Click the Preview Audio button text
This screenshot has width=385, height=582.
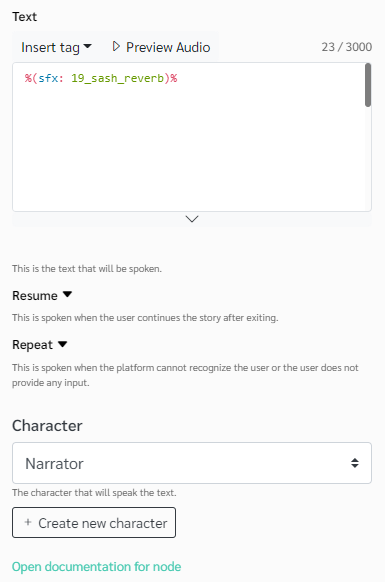click(168, 47)
